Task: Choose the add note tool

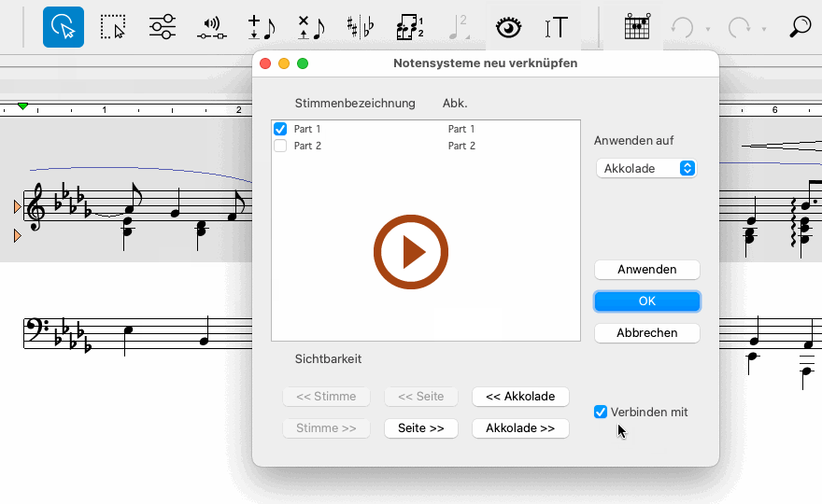Action: tap(261, 27)
